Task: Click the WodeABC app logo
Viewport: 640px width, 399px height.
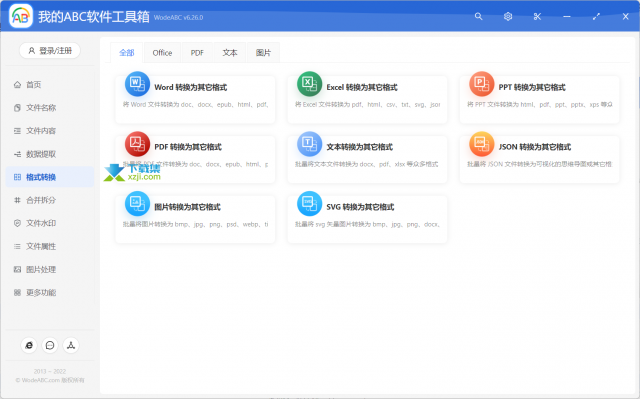Action: coord(20,16)
